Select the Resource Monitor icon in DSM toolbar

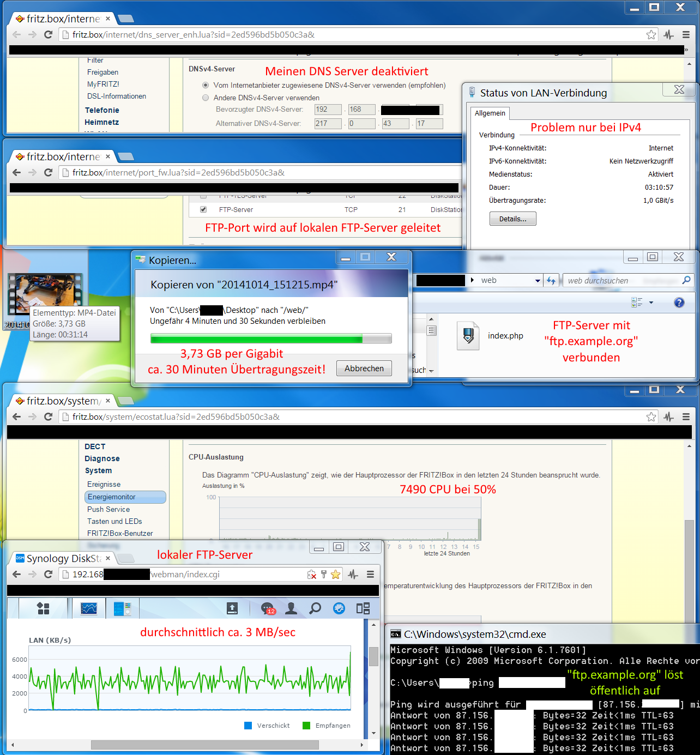click(88, 608)
